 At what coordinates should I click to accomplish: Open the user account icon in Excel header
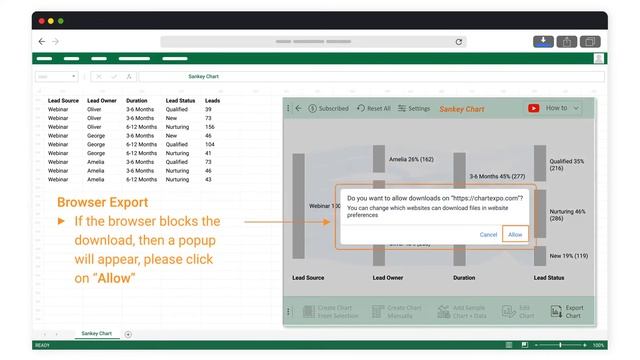(x=598, y=59)
